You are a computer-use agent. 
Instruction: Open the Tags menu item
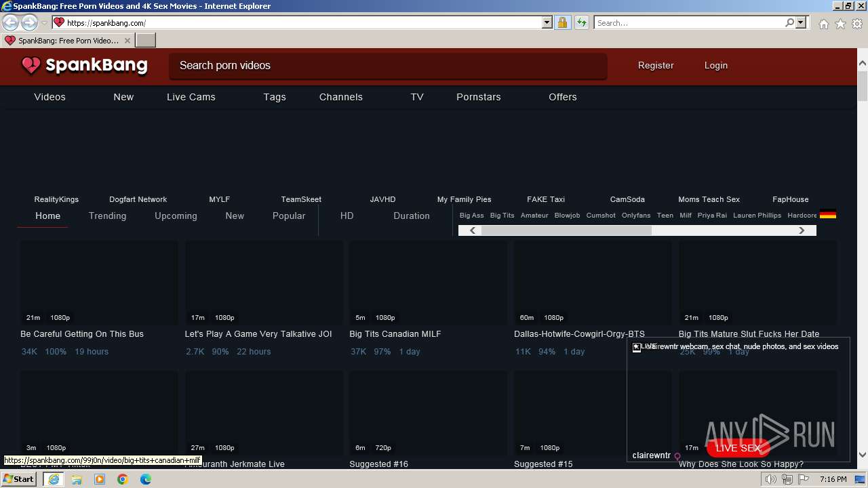pyautogui.click(x=275, y=97)
